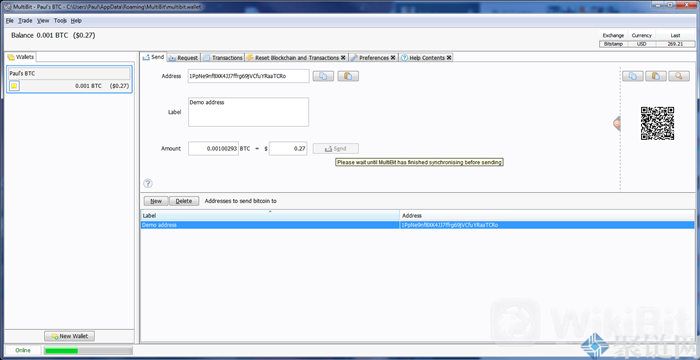The height and width of the screenshot is (360, 700).
Task: Open help via the question mark icon
Action: (x=148, y=183)
